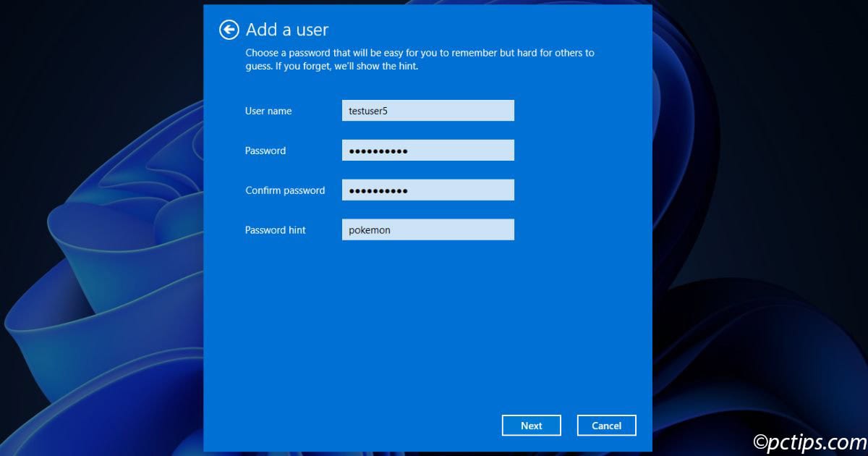Edit the Password hint field showing pokemon
The width and height of the screenshot is (868, 456).
(428, 230)
